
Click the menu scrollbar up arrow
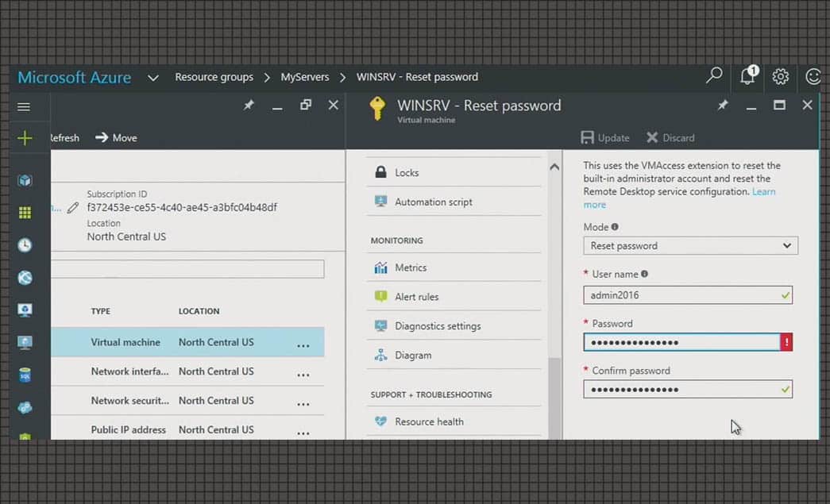pyautogui.click(x=554, y=167)
